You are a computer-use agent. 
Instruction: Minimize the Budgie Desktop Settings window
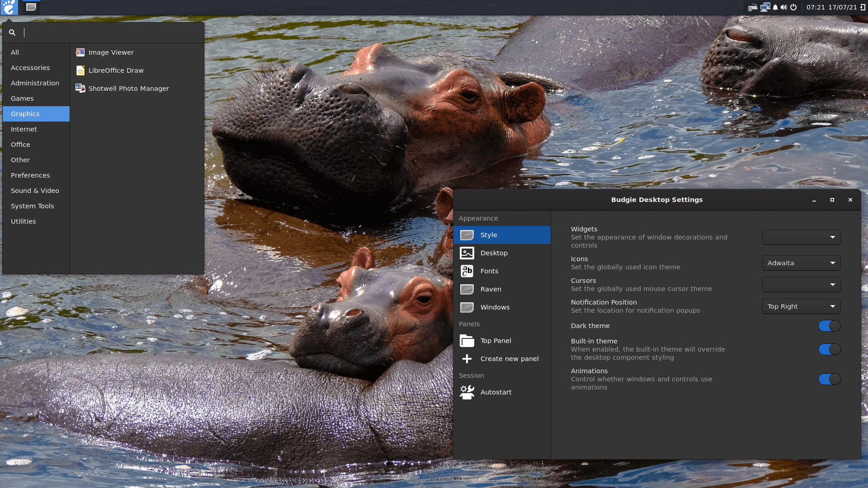click(x=814, y=200)
